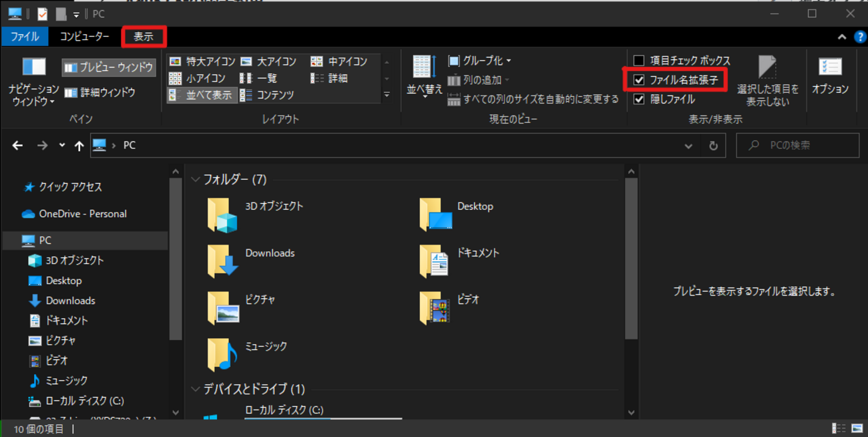
Task: Open the グループ化 dropdown
Action: (x=479, y=61)
